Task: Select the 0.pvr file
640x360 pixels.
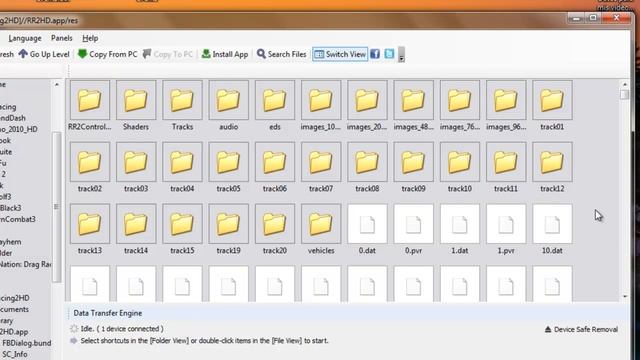Action: (413, 224)
